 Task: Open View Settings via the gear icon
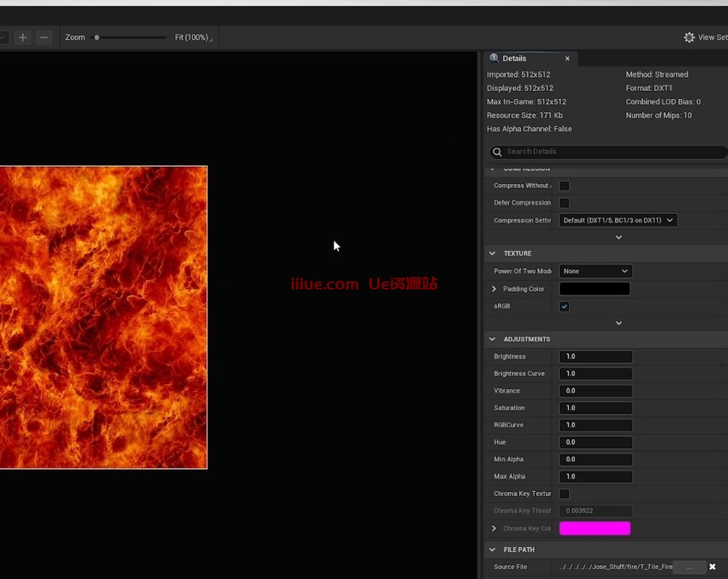tap(689, 37)
